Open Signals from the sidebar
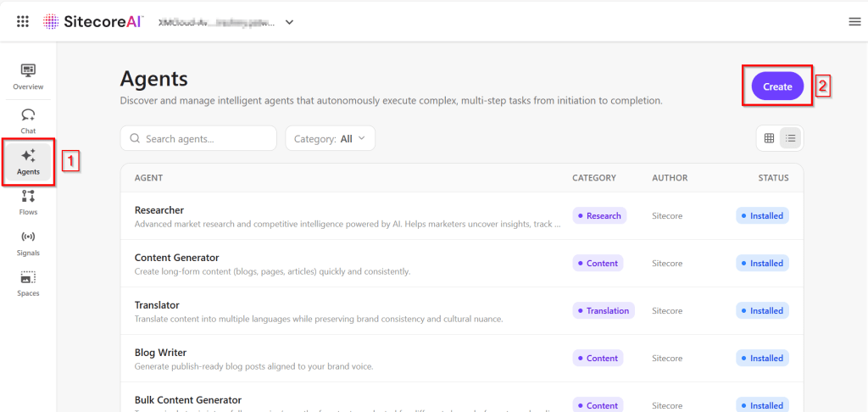 tap(28, 242)
